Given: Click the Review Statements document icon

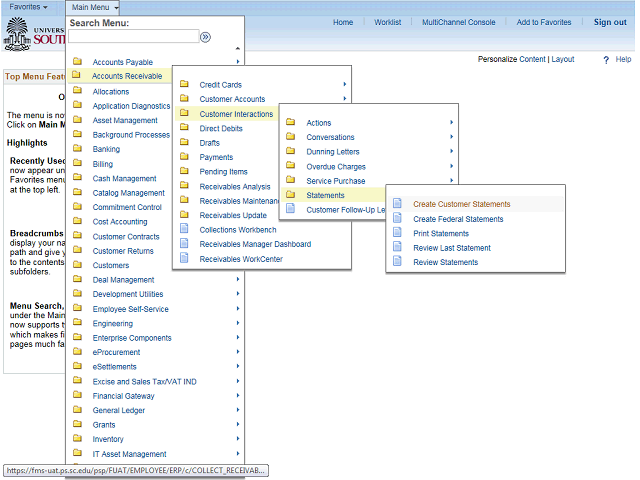Looking at the screenshot, I should [397, 262].
